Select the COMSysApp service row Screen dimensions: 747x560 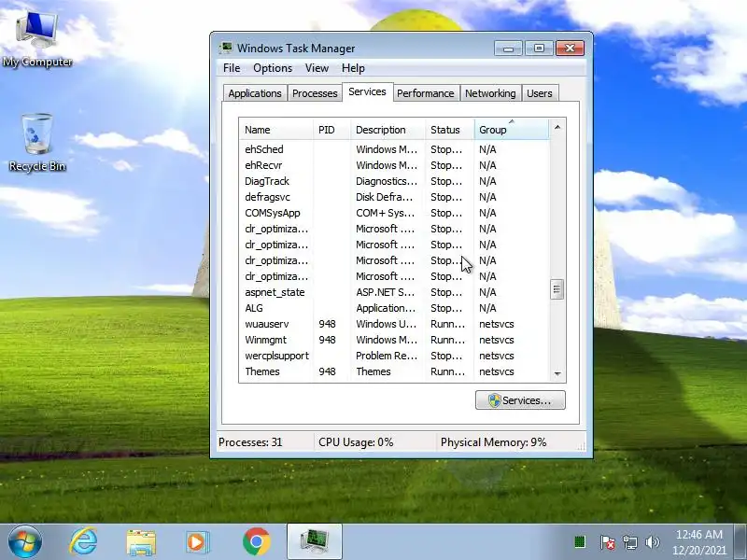394,213
